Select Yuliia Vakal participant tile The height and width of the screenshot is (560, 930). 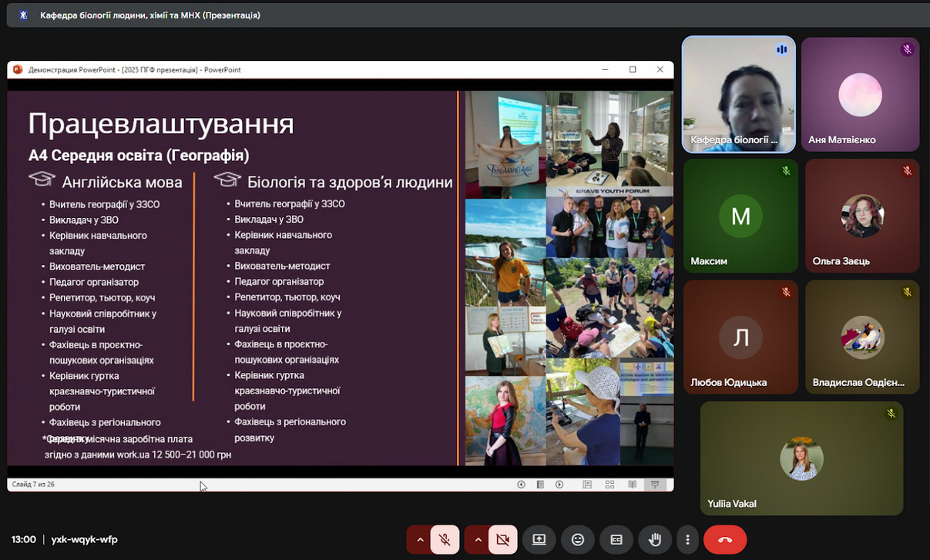pos(801,458)
